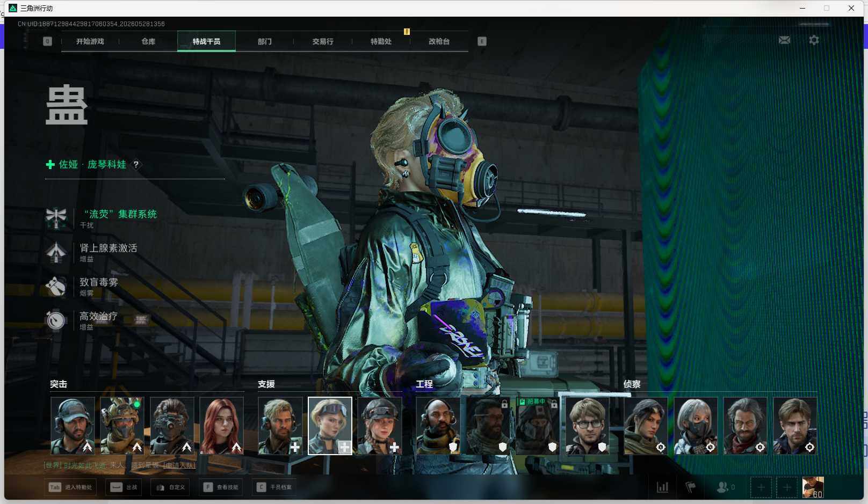Select the highlighted 支援 operator with goggles
The height and width of the screenshot is (504, 868).
pyautogui.click(x=330, y=426)
